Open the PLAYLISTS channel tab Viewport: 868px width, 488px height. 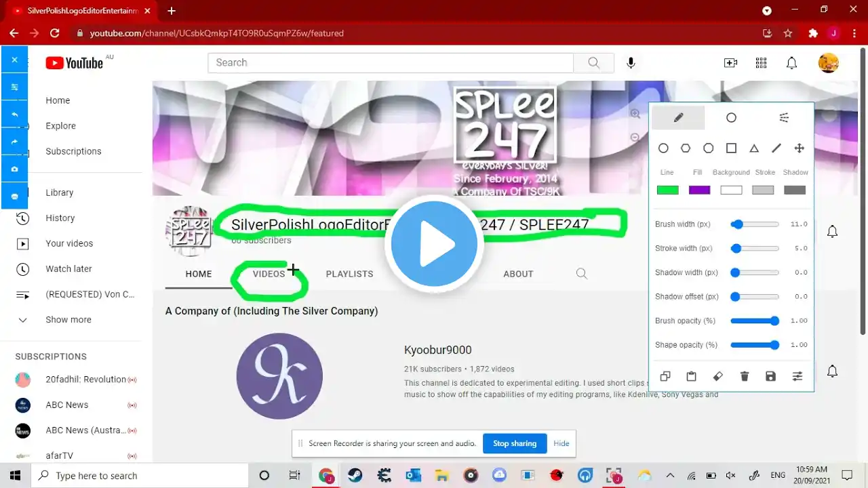(x=349, y=274)
